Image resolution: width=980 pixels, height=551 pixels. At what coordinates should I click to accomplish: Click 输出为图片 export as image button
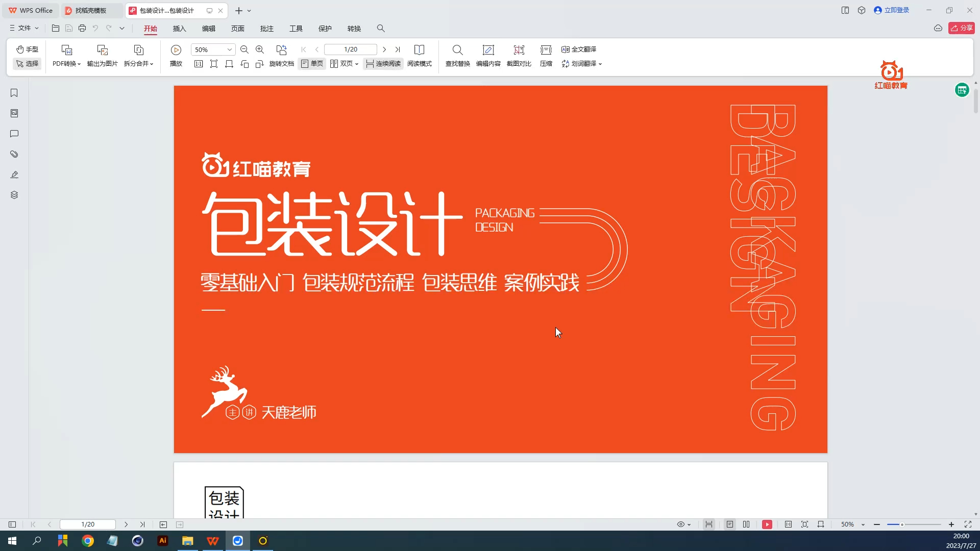[x=103, y=56]
